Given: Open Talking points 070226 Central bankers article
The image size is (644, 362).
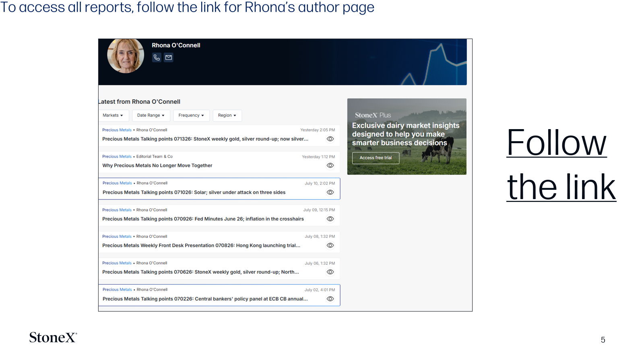Looking at the screenshot, I should click(x=205, y=299).
